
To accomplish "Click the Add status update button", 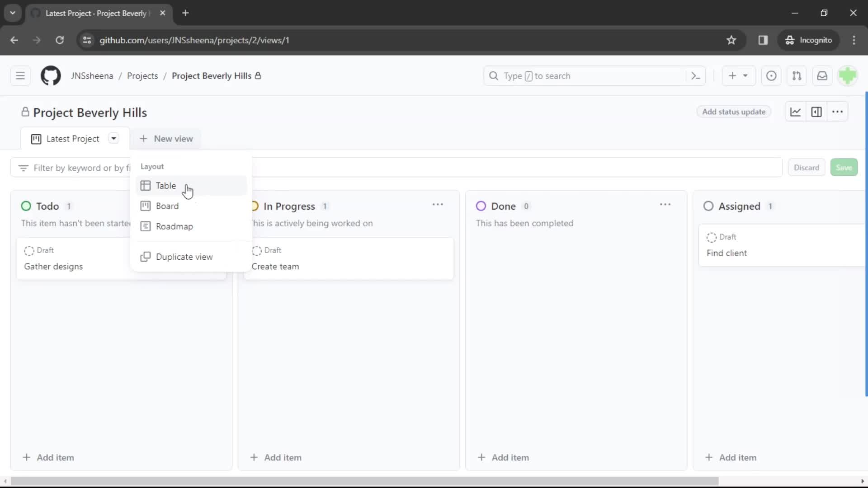I will pos(734,112).
